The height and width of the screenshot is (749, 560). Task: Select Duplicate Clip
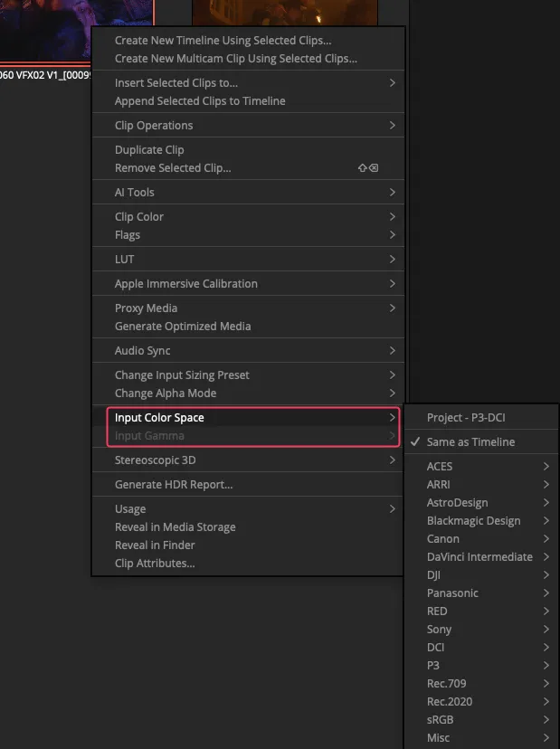[149, 150]
